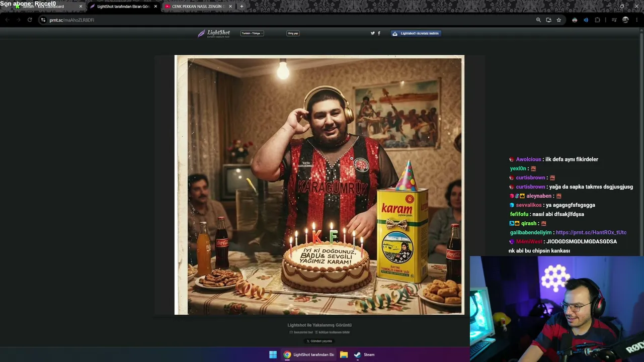Click the Giriş yap login button
The height and width of the screenshot is (362, 644).
point(293,33)
